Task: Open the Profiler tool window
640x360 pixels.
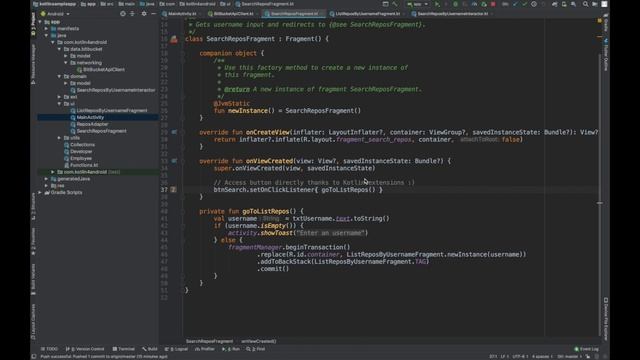Action: [x=205, y=349]
